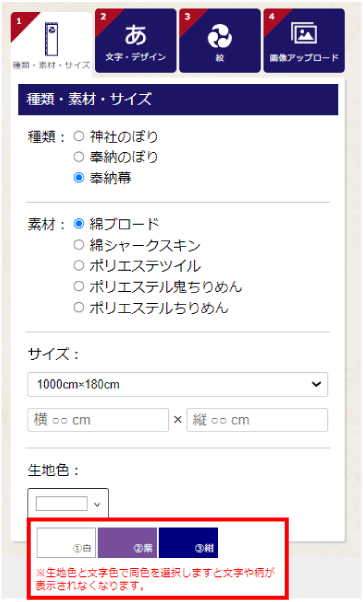
Task: Switch to the 文字・デザイン tab
Action: click(x=136, y=41)
